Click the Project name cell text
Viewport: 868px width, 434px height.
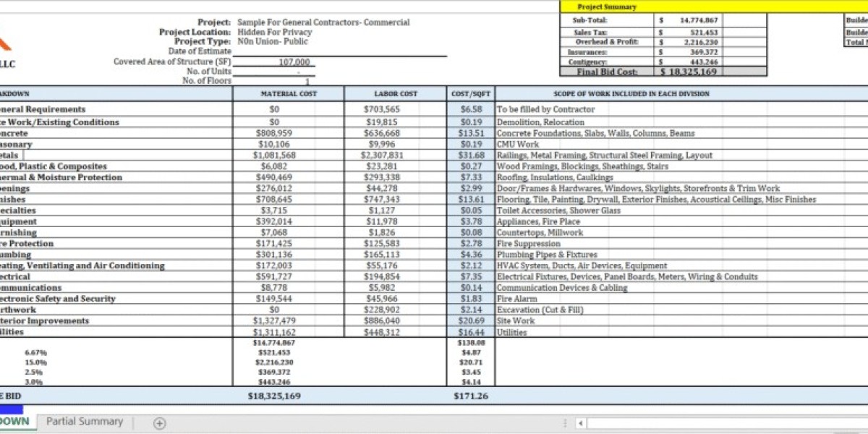click(323, 22)
